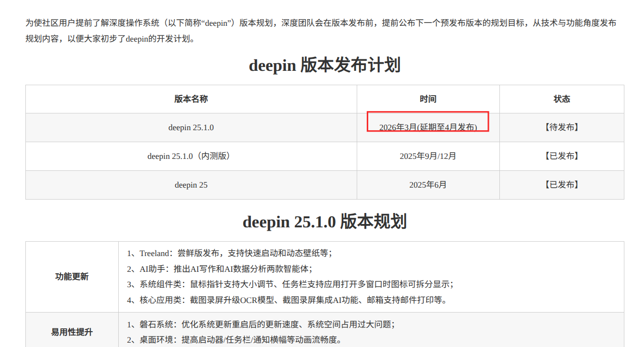Select the "状态" column header
The height and width of the screenshot is (347, 644).
(562, 99)
